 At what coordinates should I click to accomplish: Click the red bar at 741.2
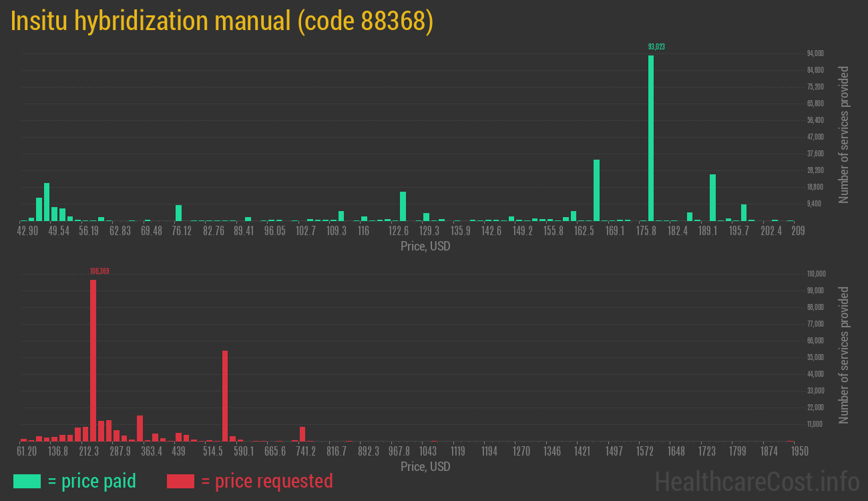pyautogui.click(x=302, y=434)
